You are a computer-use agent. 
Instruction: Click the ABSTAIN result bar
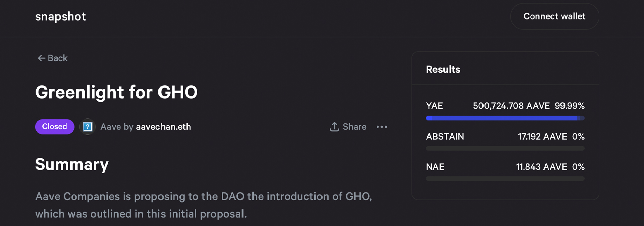(x=505, y=148)
